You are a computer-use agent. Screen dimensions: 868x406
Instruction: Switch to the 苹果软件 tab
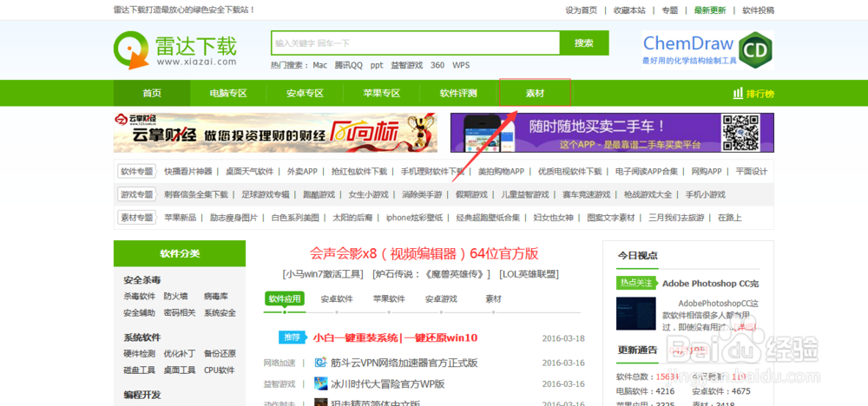[x=389, y=299]
